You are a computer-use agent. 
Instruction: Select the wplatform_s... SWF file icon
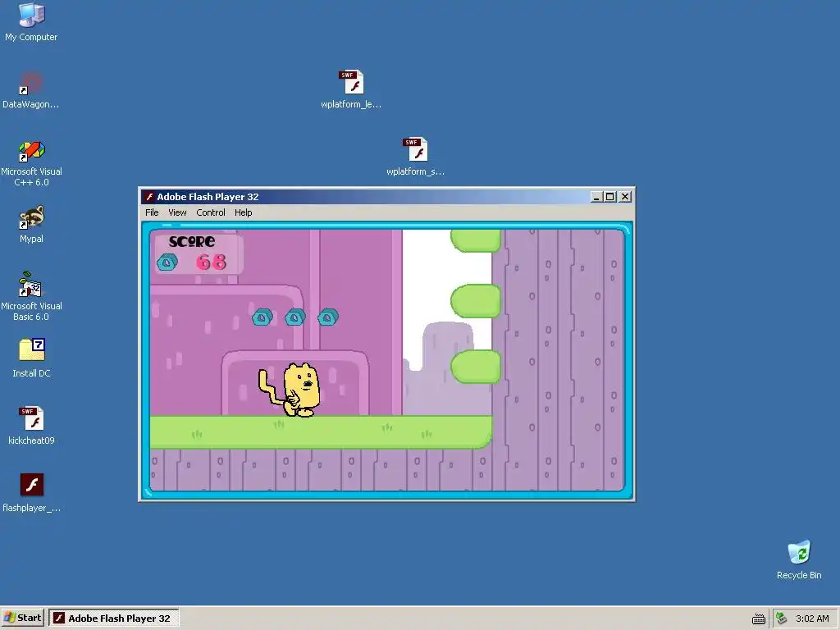tap(415, 149)
